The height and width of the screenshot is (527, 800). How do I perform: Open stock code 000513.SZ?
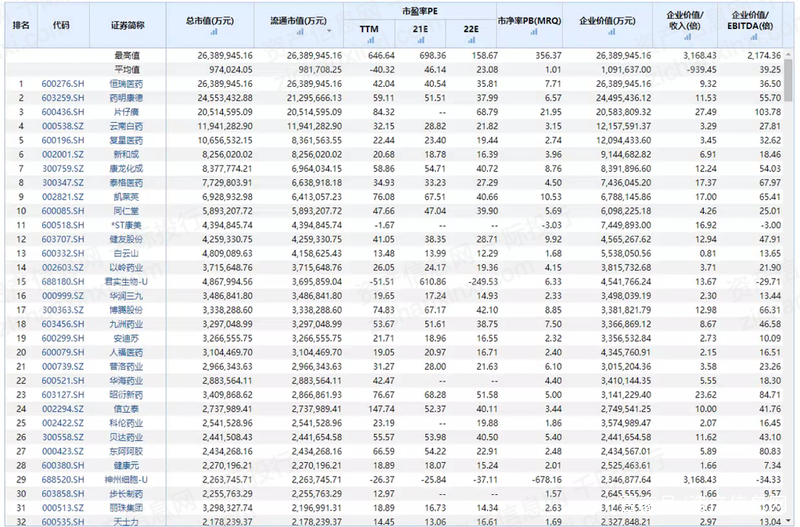point(63,508)
